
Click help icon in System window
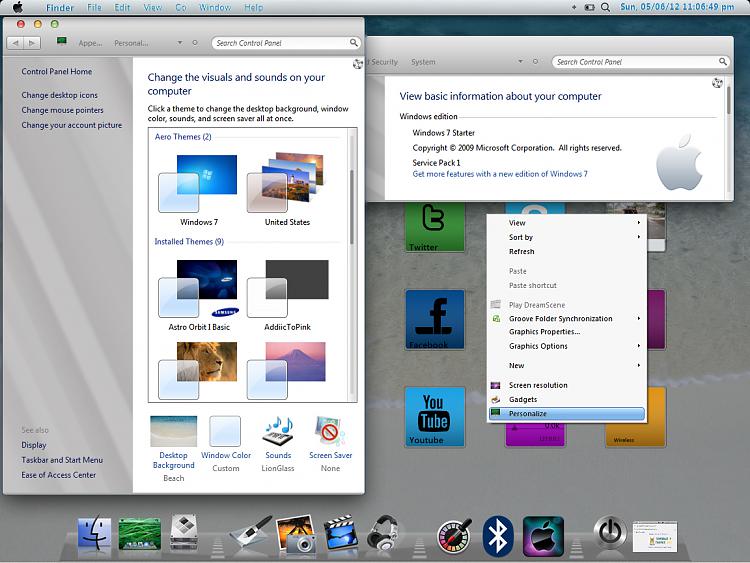717,83
